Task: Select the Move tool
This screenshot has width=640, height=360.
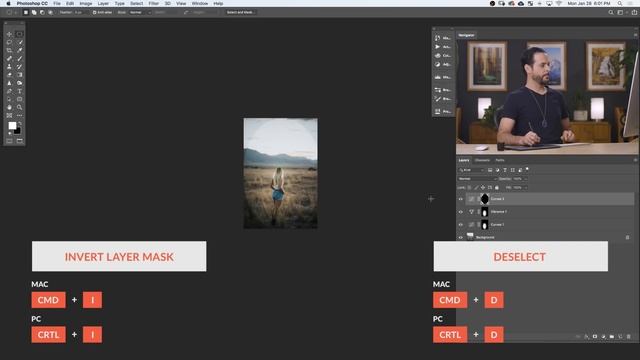Action: tap(9, 34)
